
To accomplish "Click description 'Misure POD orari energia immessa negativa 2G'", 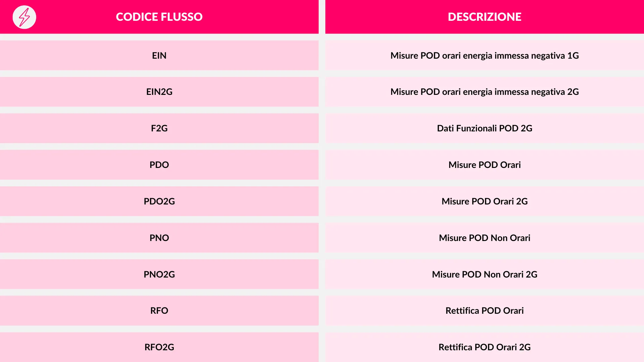I will (484, 92).
